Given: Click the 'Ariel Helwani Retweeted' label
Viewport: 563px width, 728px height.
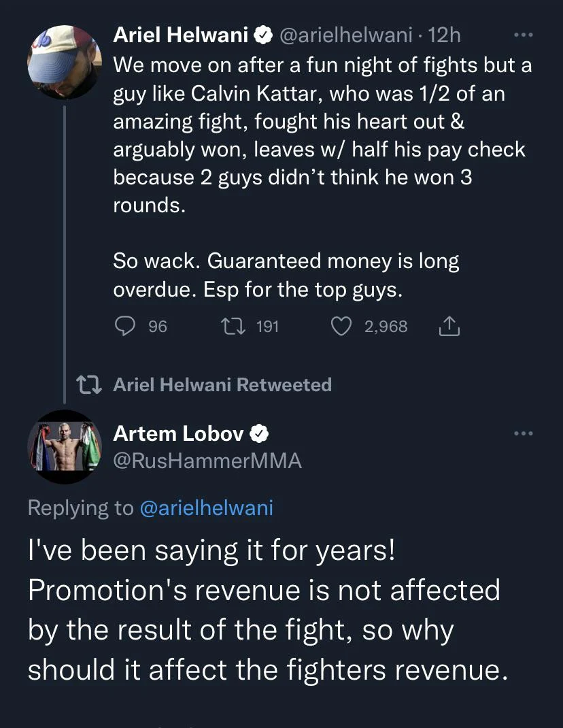Looking at the screenshot, I should click(x=222, y=384).
